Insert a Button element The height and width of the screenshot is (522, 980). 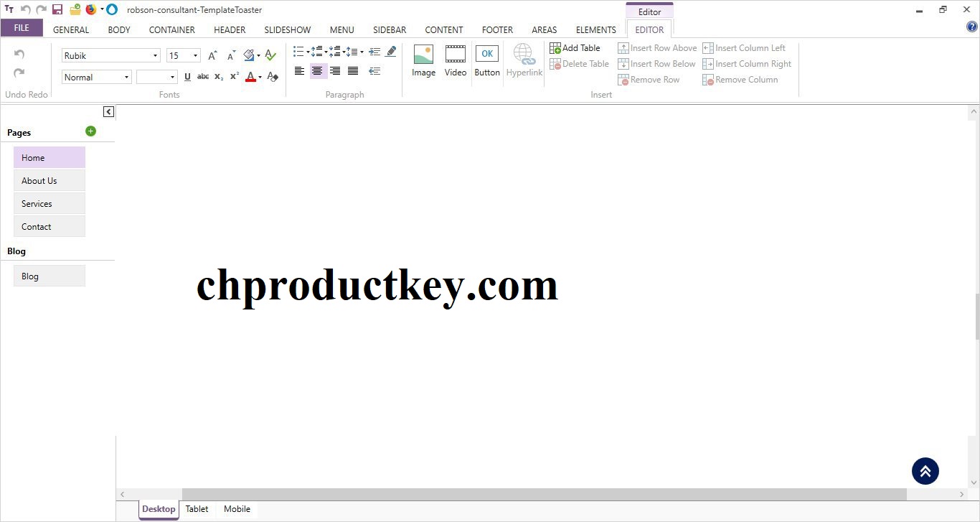487,61
